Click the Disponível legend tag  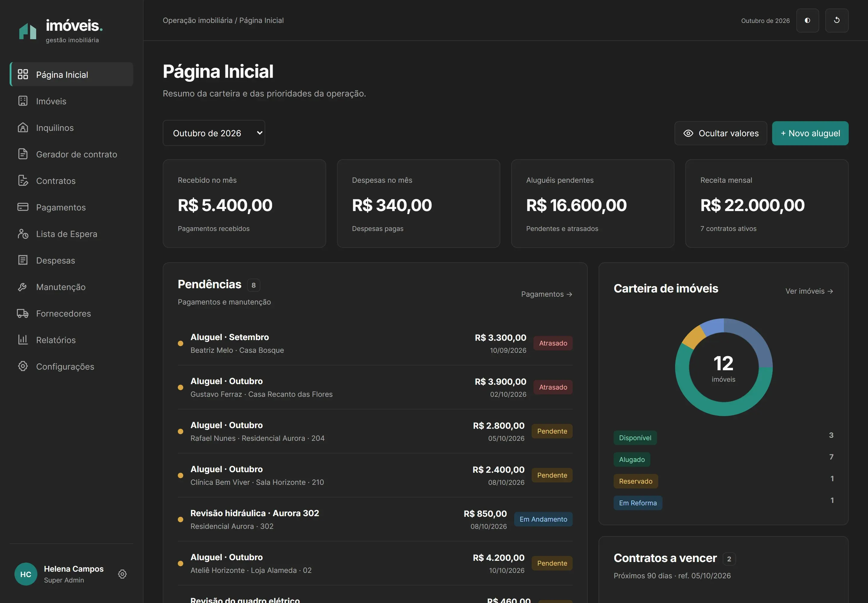[x=635, y=437]
